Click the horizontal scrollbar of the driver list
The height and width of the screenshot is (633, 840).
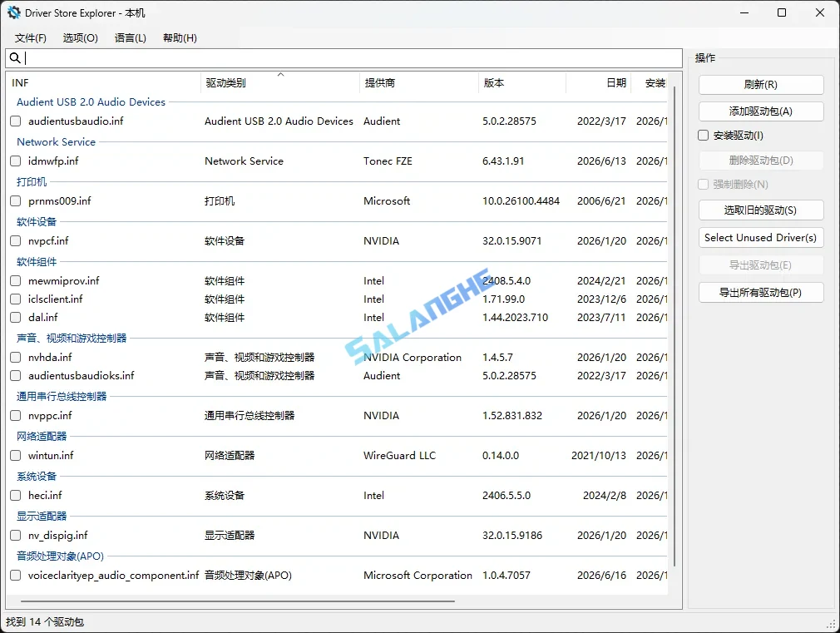tap(238, 601)
